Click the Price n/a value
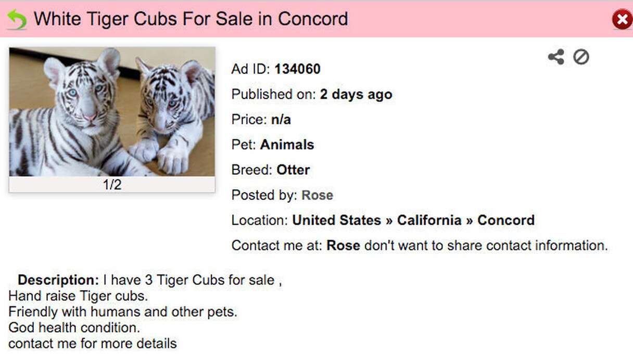The image size is (633, 364). pos(281,120)
